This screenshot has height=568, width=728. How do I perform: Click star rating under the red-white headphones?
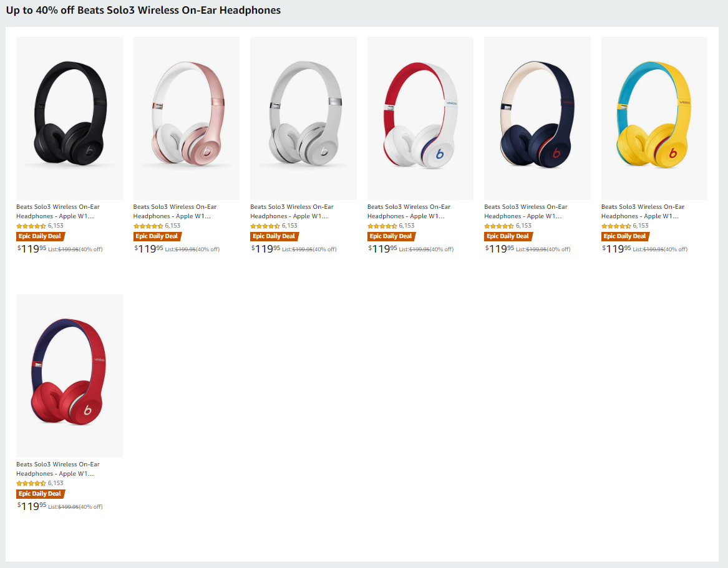point(382,226)
